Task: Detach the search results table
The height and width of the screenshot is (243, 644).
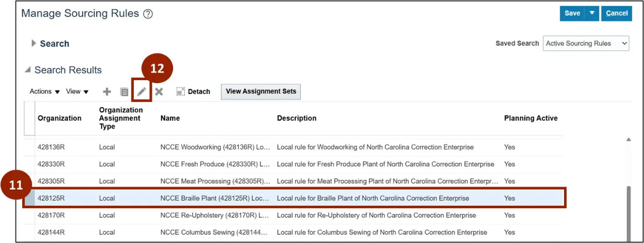Action: pyautogui.click(x=193, y=91)
